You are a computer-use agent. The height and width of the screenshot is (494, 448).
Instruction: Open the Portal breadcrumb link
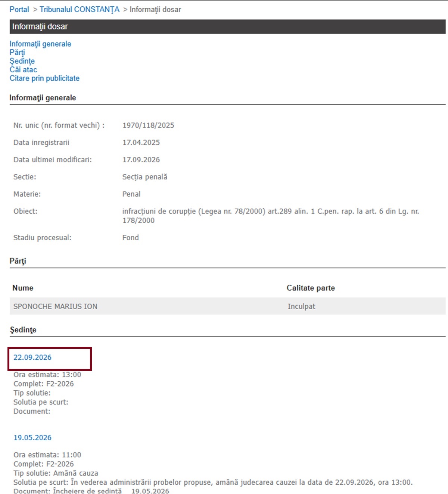[19, 9]
